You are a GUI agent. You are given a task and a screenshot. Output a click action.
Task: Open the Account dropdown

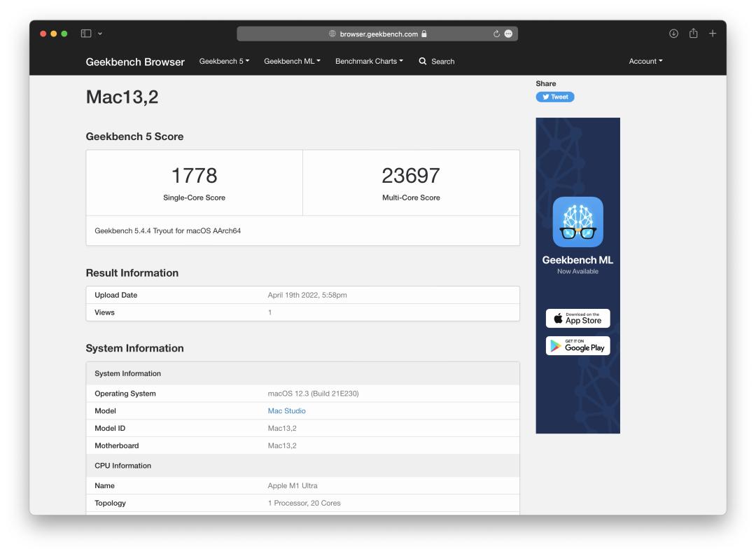(x=645, y=62)
